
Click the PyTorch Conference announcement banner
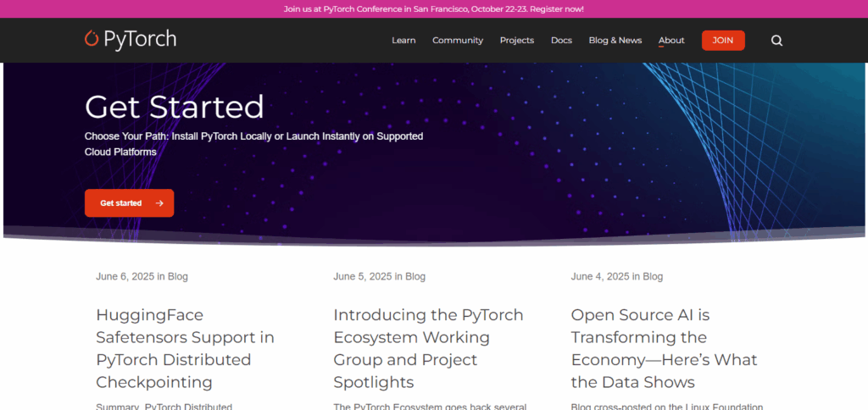coord(433,8)
